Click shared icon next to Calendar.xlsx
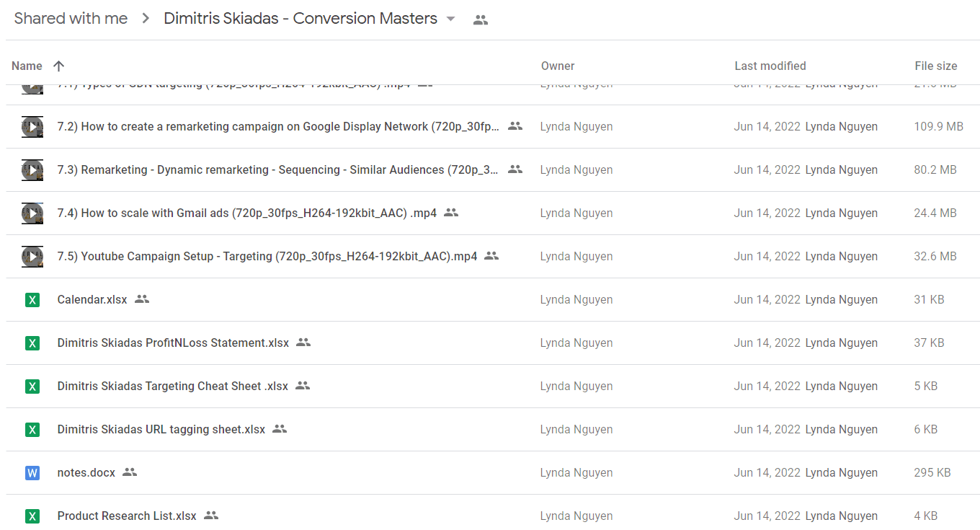 142,299
